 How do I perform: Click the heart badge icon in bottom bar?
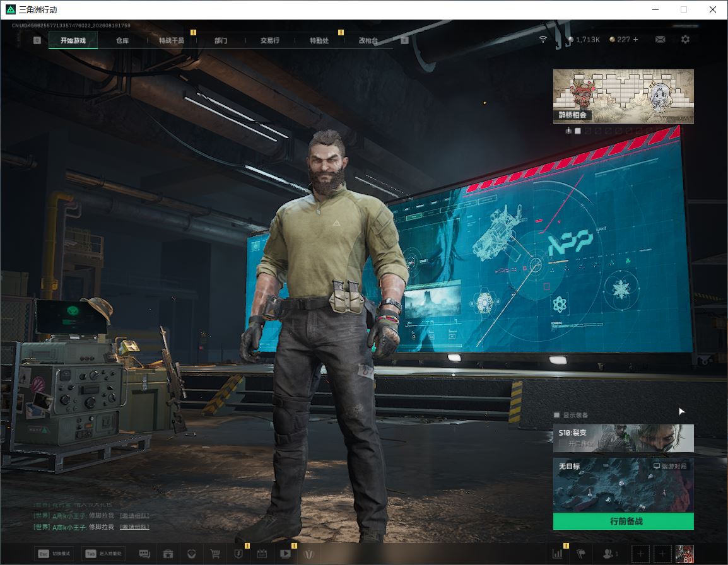tap(191, 554)
